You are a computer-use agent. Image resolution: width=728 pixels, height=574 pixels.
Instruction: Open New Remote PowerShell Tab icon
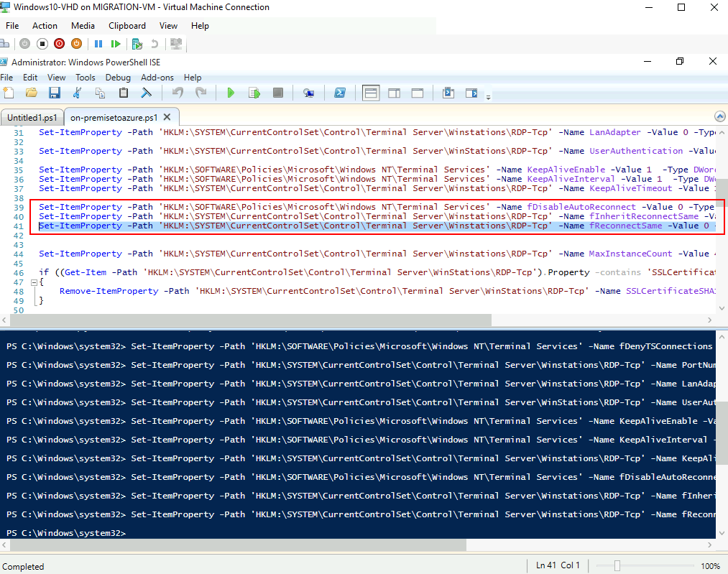click(x=308, y=93)
